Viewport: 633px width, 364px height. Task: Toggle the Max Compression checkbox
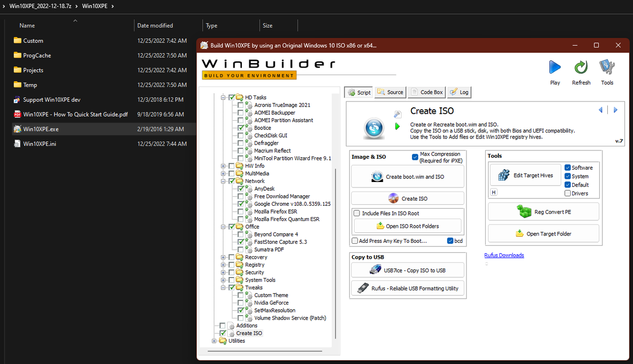[415, 157]
